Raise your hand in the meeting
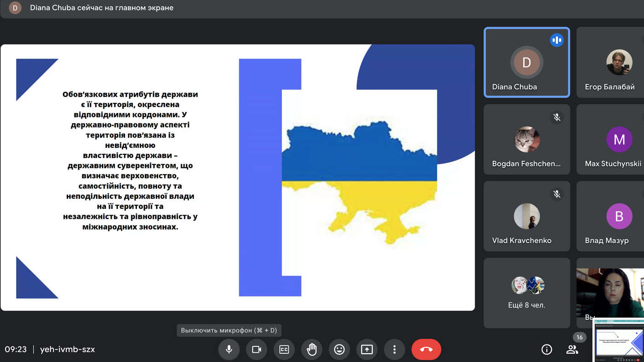 point(311,350)
